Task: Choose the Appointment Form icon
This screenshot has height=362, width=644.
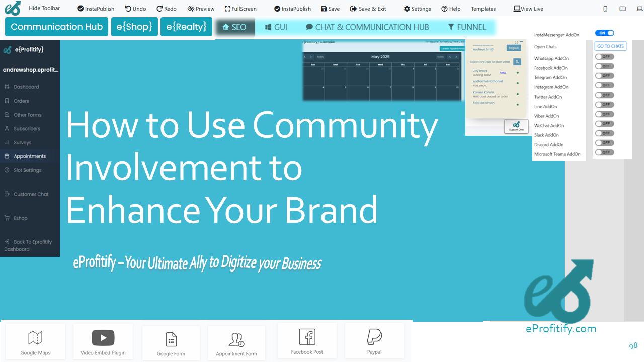Action: click(236, 340)
